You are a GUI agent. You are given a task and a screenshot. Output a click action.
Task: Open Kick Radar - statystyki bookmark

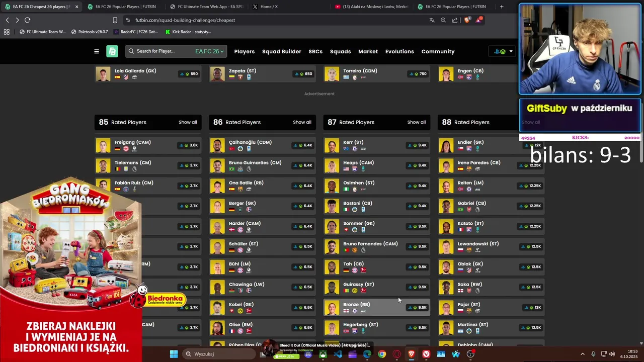(x=188, y=32)
